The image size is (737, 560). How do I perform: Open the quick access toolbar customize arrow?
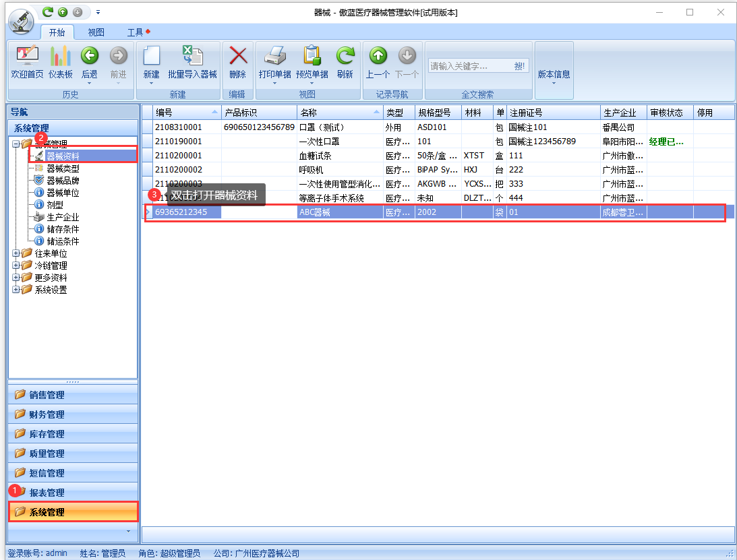pyautogui.click(x=98, y=12)
